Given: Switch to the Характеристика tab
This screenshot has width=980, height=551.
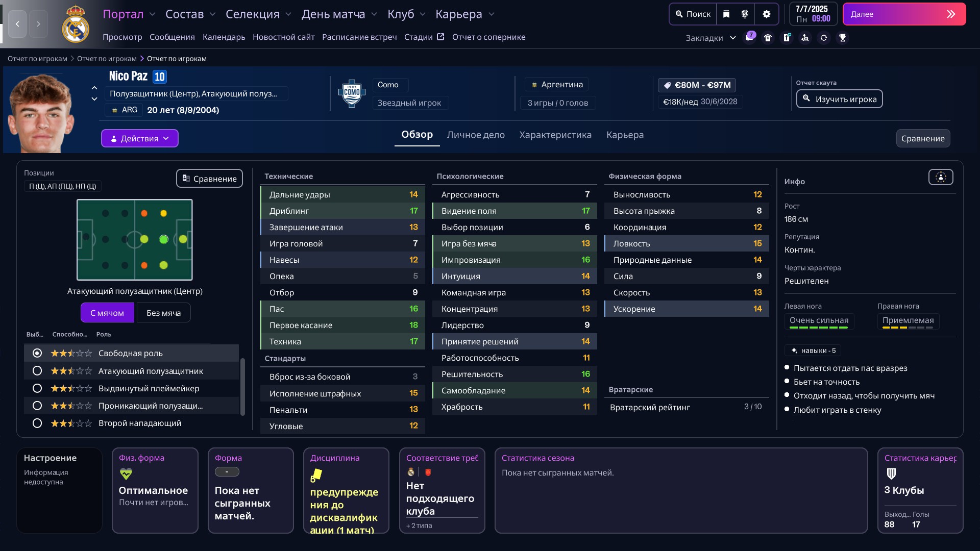Looking at the screenshot, I should coord(555,135).
